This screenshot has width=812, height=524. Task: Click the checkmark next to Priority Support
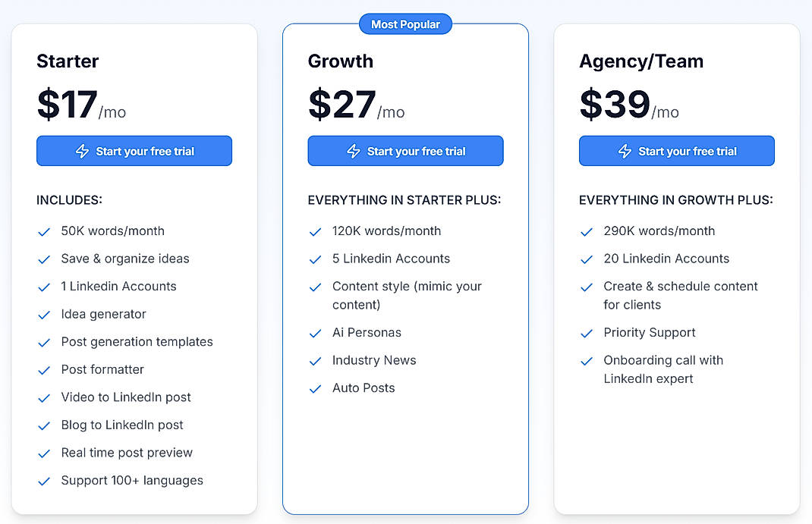pyautogui.click(x=587, y=332)
